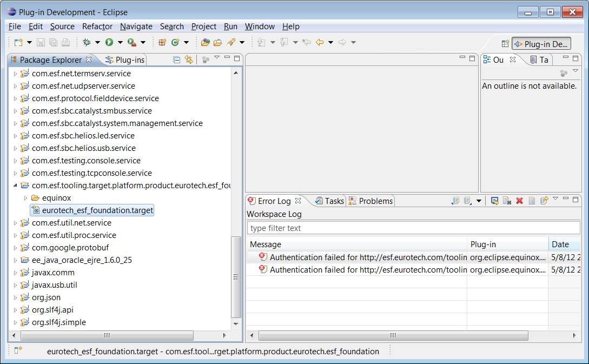This screenshot has height=364, width=589.
Task: Click the Open Type toolbar icon
Action: tap(205, 42)
